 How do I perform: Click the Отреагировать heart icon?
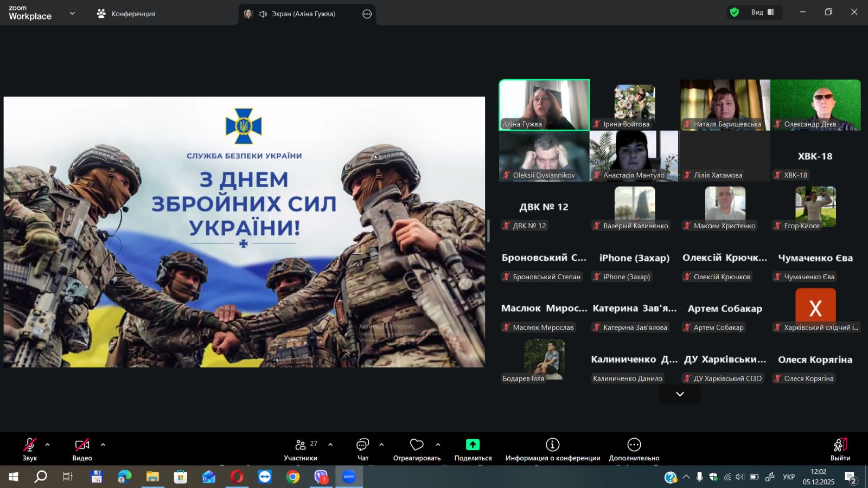coord(417,445)
